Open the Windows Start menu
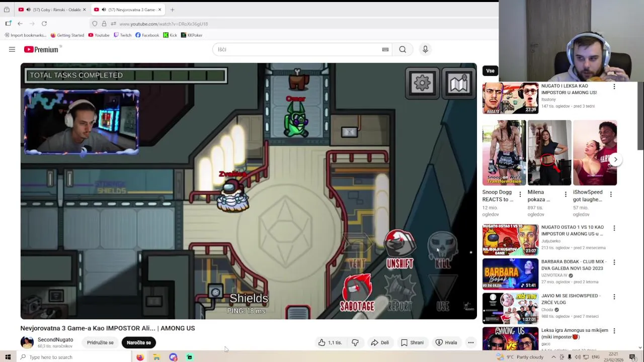644x362 pixels. point(8,357)
